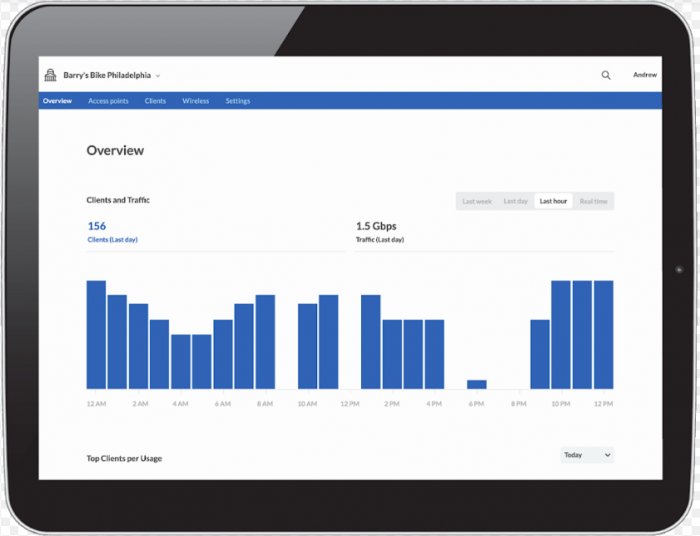Switch to the Overview tab

[57, 101]
